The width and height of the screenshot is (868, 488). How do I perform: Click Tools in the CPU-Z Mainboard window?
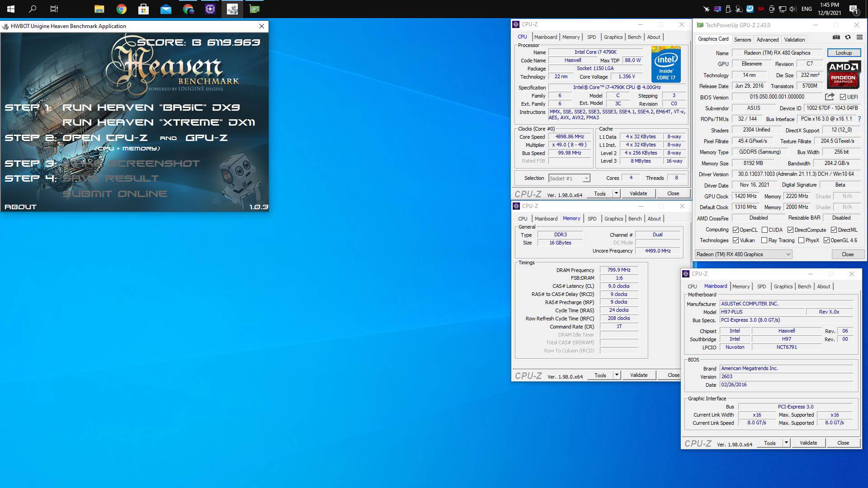click(x=770, y=443)
